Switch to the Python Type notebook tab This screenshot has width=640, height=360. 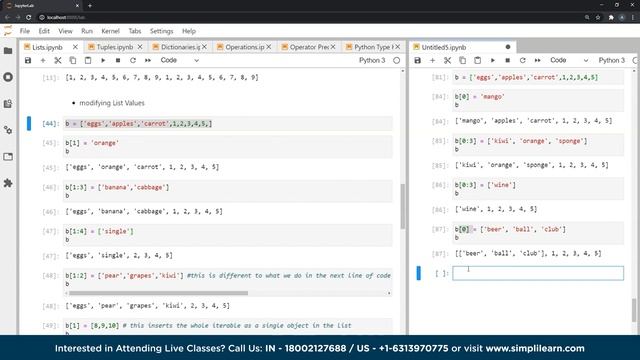click(x=373, y=47)
